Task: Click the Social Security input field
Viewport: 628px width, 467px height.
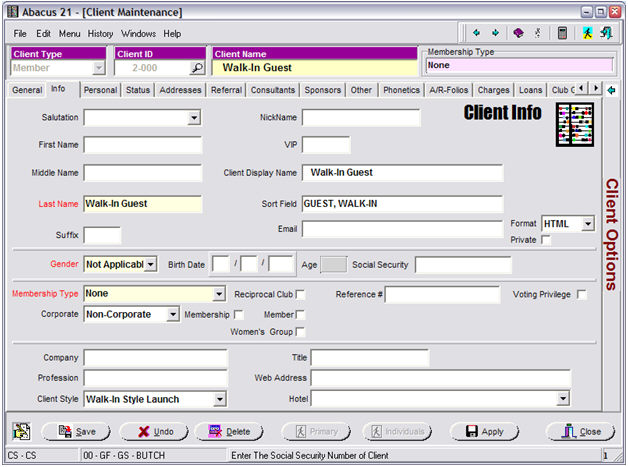Action: pos(462,264)
